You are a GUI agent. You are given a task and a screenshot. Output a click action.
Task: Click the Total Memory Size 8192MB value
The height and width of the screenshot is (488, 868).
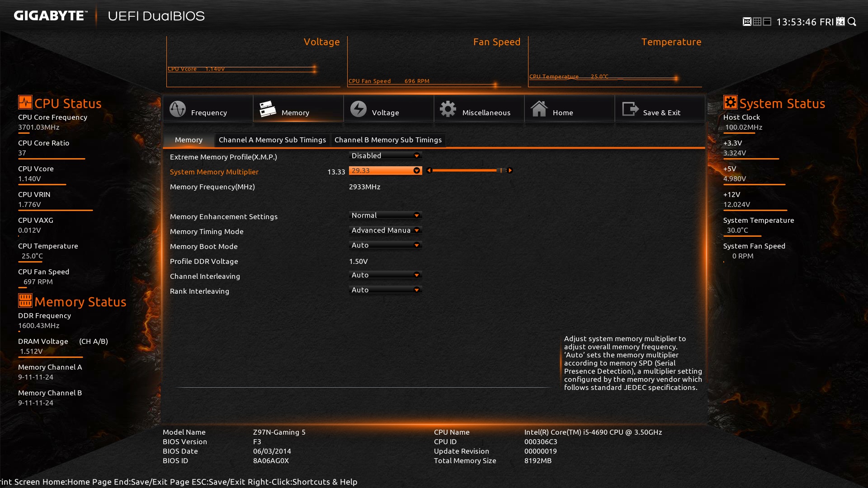point(538,460)
